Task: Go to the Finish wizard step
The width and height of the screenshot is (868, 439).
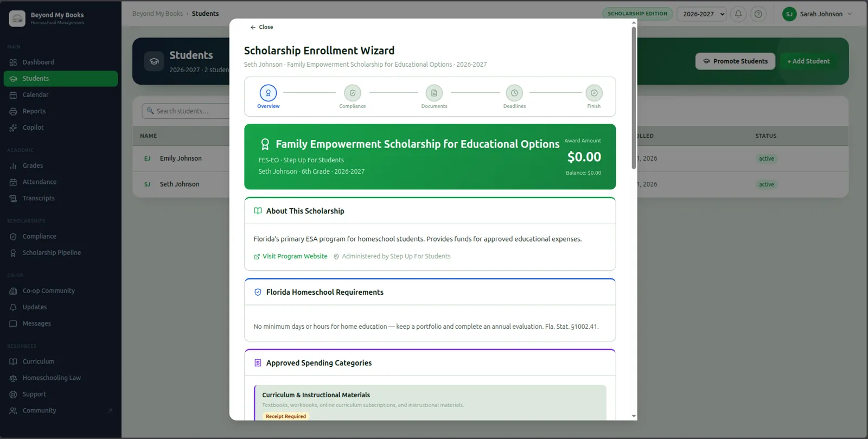Action: pyautogui.click(x=594, y=97)
